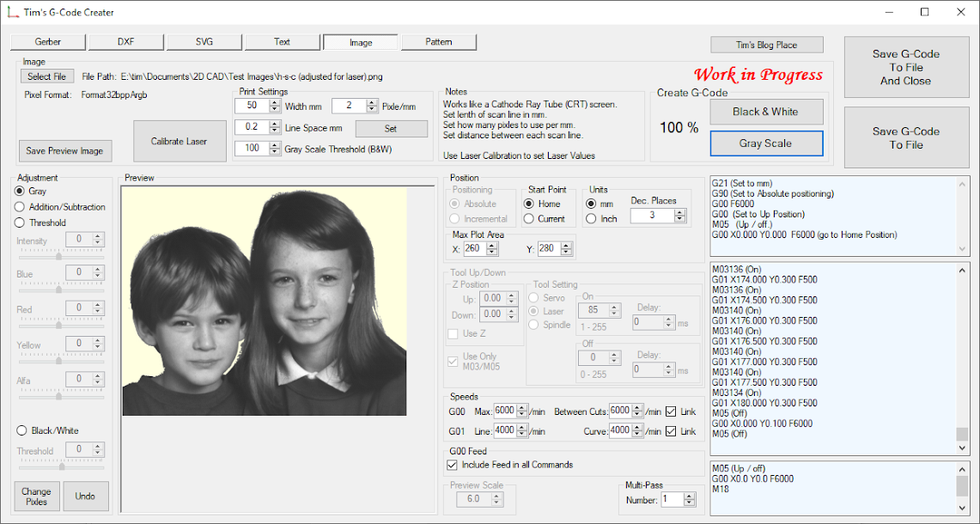Open the Pattern tab
Viewport: 980px width, 524px height.
[439, 42]
